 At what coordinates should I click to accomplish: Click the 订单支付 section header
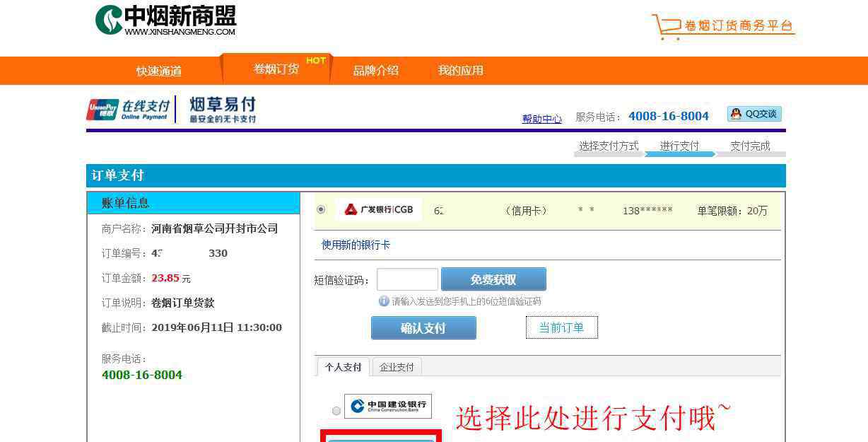tap(436, 175)
